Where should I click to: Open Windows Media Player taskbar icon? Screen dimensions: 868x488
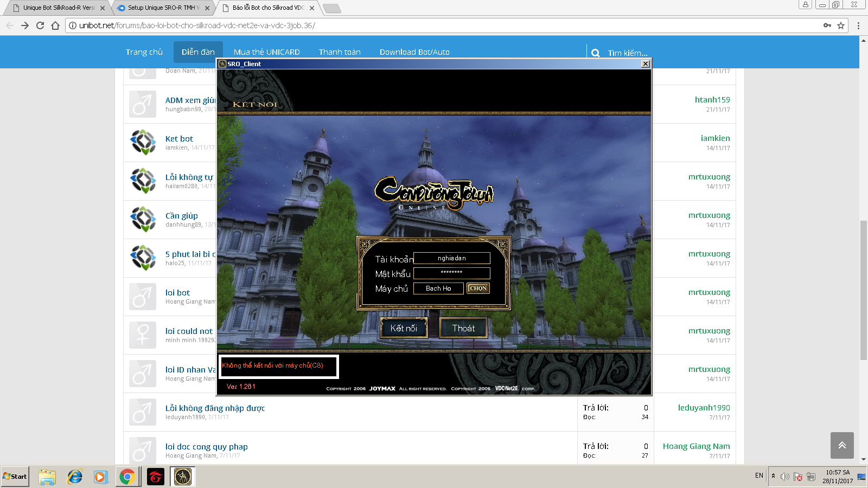click(x=100, y=477)
